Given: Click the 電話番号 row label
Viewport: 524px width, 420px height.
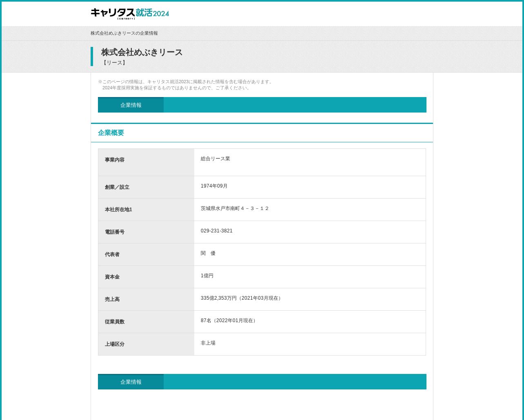Looking at the screenshot, I should tap(115, 232).
